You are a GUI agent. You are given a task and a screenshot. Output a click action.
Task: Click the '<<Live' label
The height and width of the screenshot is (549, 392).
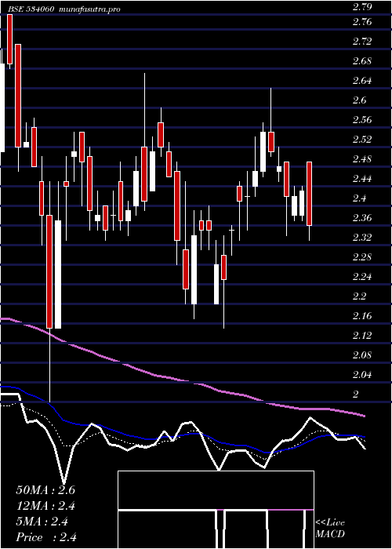[x=330, y=523]
